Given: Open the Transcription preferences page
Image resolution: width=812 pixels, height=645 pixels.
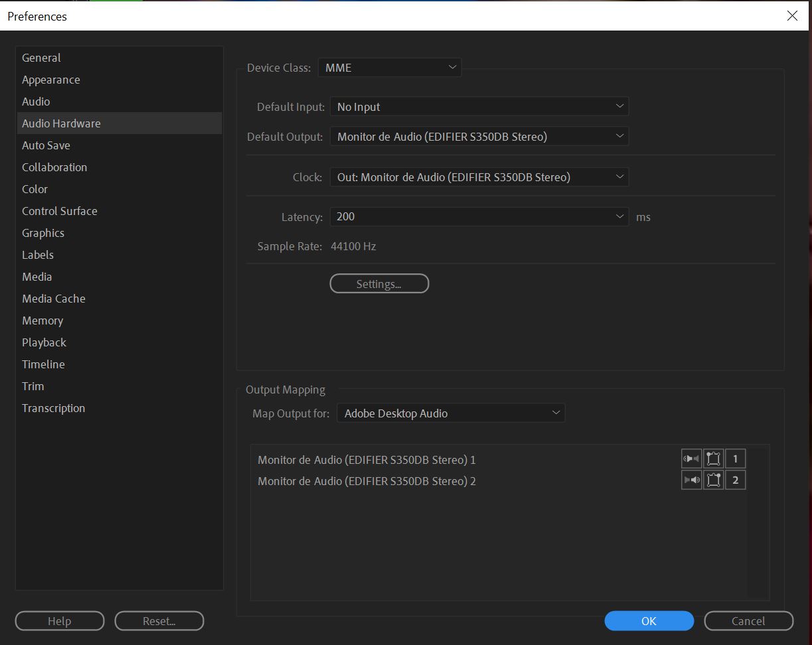Looking at the screenshot, I should click(x=53, y=408).
